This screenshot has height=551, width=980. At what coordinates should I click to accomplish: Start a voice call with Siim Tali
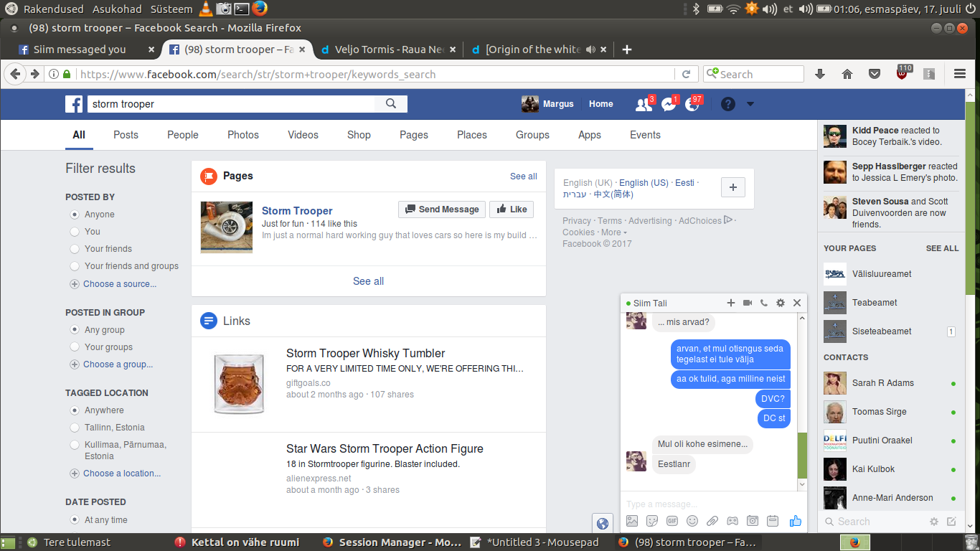click(764, 303)
